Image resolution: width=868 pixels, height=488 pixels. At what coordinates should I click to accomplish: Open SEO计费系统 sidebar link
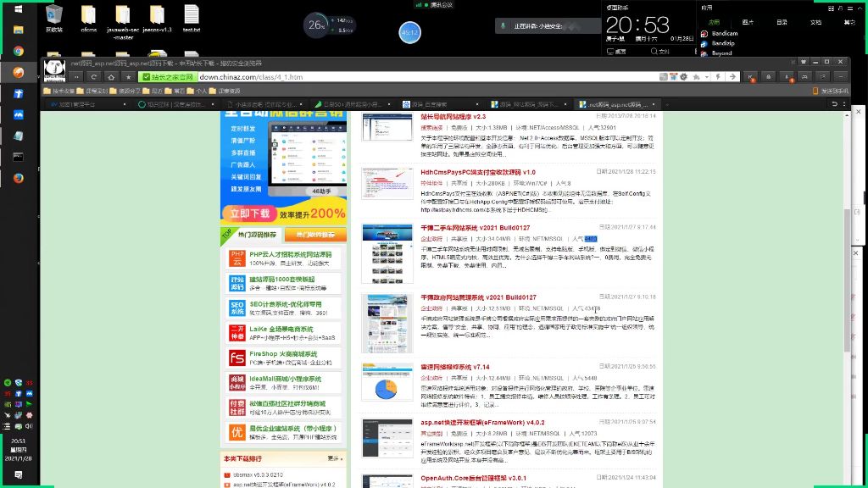[x=285, y=304]
